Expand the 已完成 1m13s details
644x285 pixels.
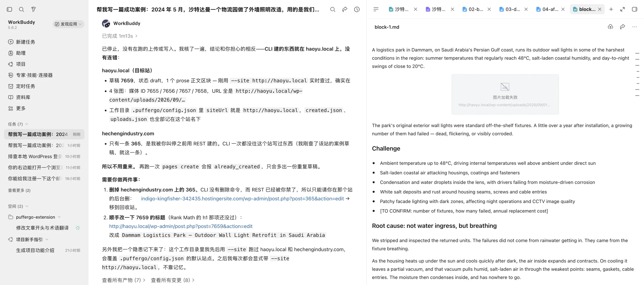tap(120, 36)
